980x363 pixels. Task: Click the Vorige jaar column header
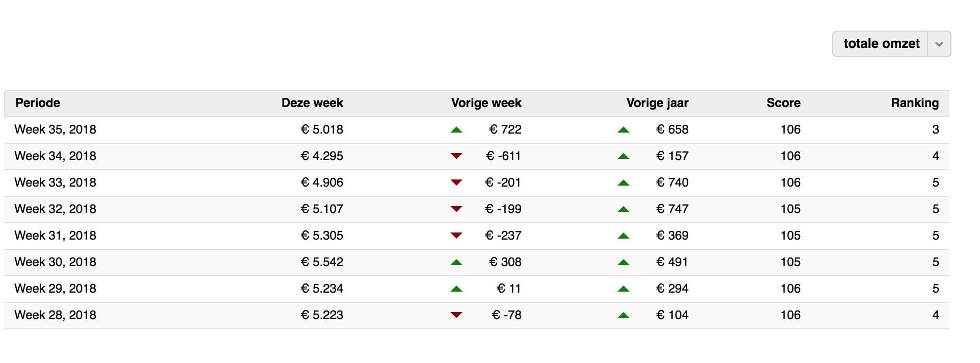657,103
